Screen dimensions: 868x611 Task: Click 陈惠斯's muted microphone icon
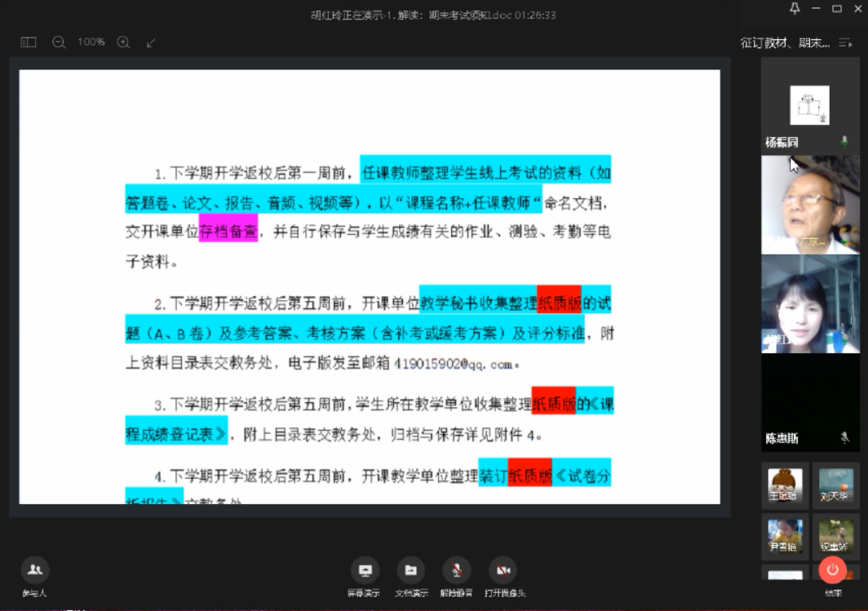click(845, 438)
